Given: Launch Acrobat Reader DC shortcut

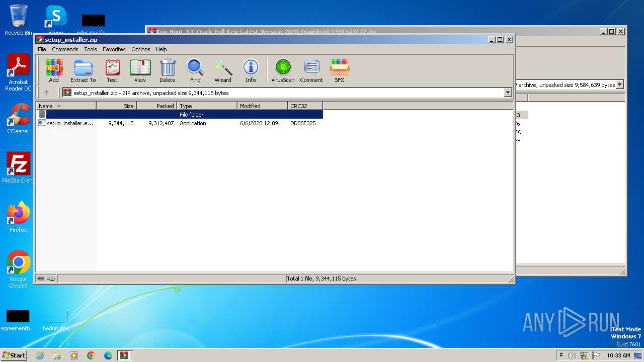Looking at the screenshot, I should pyautogui.click(x=18, y=73).
